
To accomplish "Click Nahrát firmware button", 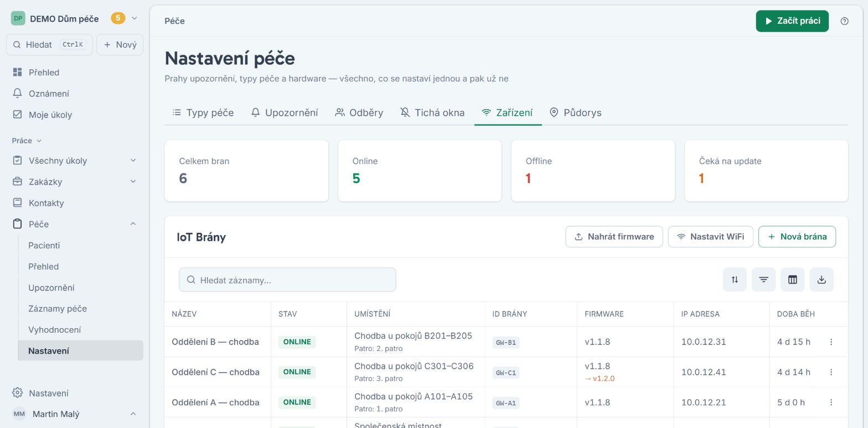I will [614, 236].
